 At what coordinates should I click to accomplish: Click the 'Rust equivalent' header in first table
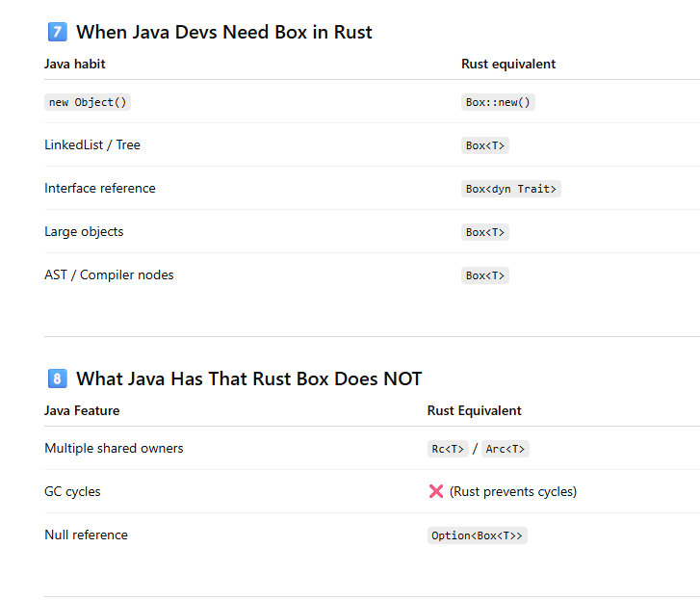508,64
